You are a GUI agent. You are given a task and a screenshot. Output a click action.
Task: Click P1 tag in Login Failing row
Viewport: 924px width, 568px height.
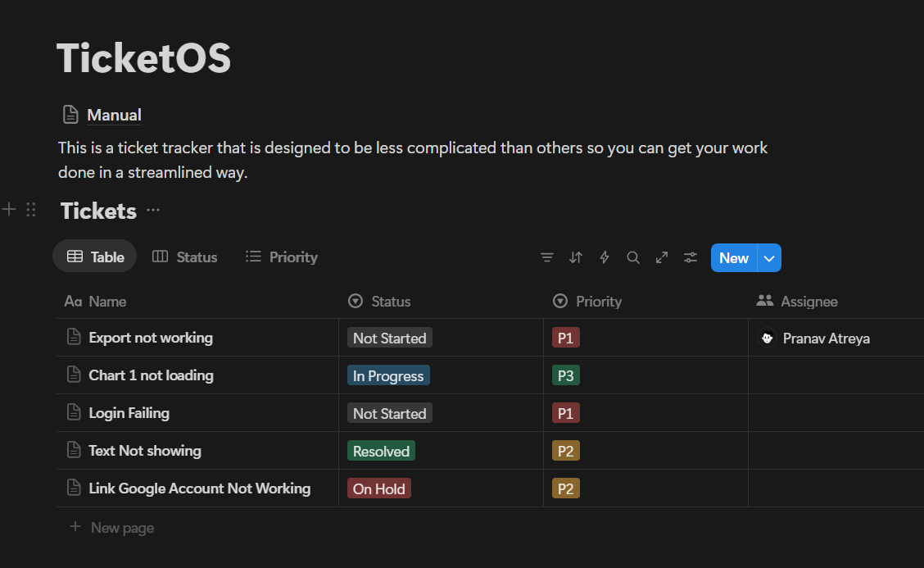566,413
